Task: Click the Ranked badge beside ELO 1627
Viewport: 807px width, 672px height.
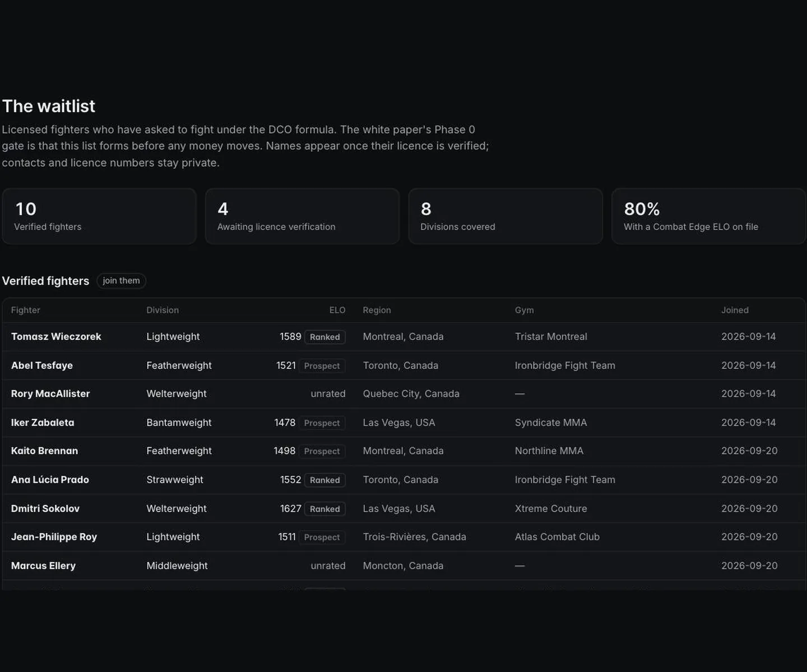Action: click(x=325, y=509)
